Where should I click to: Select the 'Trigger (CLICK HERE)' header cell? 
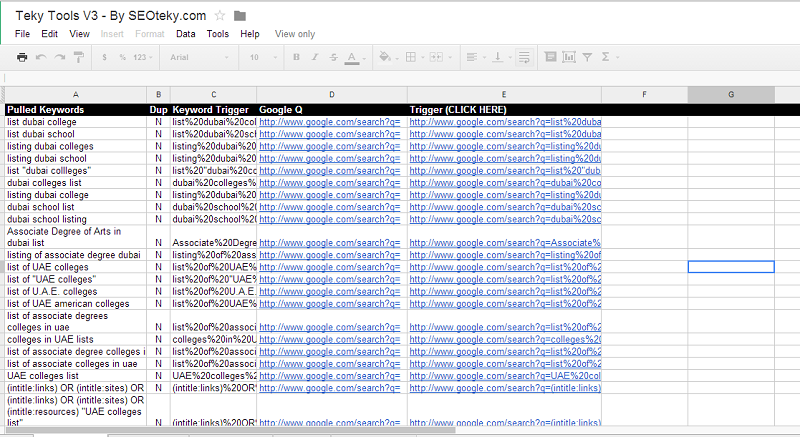pos(505,110)
